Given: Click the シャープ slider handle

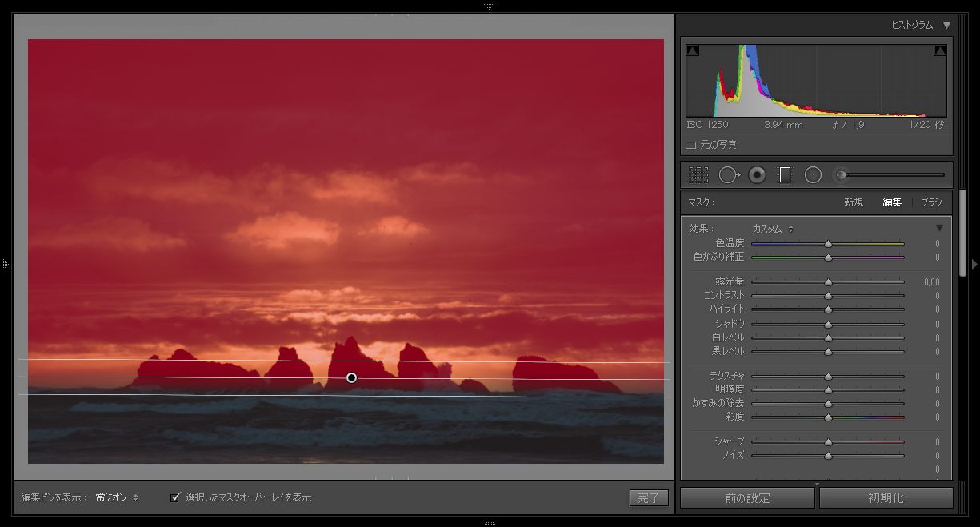Looking at the screenshot, I should click(828, 442).
